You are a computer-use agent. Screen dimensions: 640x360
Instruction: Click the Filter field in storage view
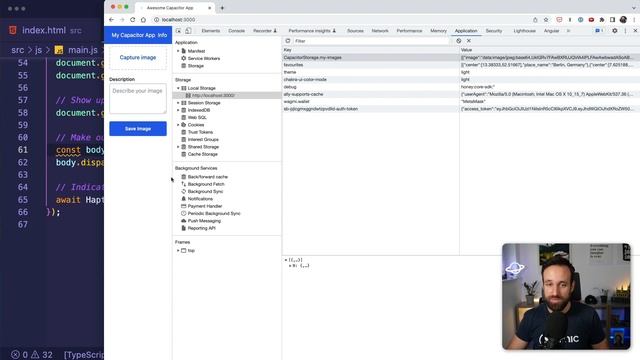click(x=371, y=41)
